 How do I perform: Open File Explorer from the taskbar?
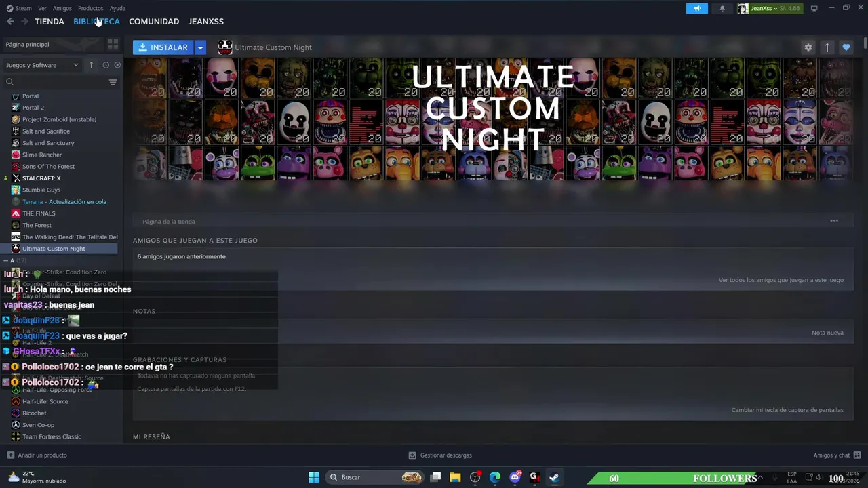(x=455, y=477)
